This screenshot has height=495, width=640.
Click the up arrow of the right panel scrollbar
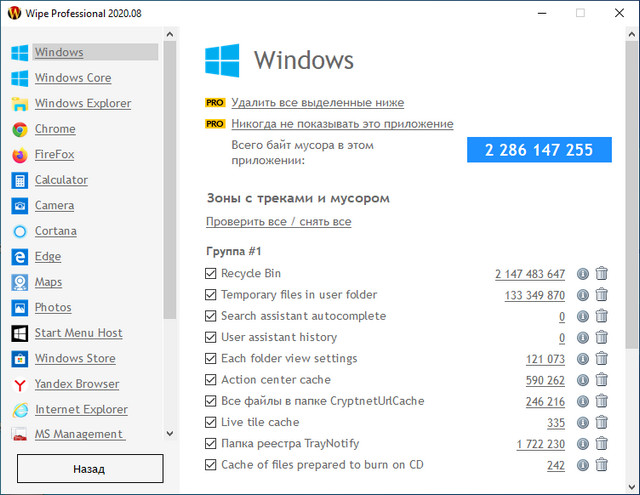[x=631, y=41]
